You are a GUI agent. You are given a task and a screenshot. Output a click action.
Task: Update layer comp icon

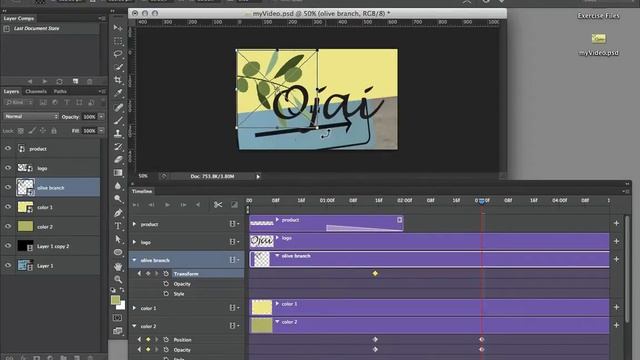pyautogui.click(x=59, y=81)
